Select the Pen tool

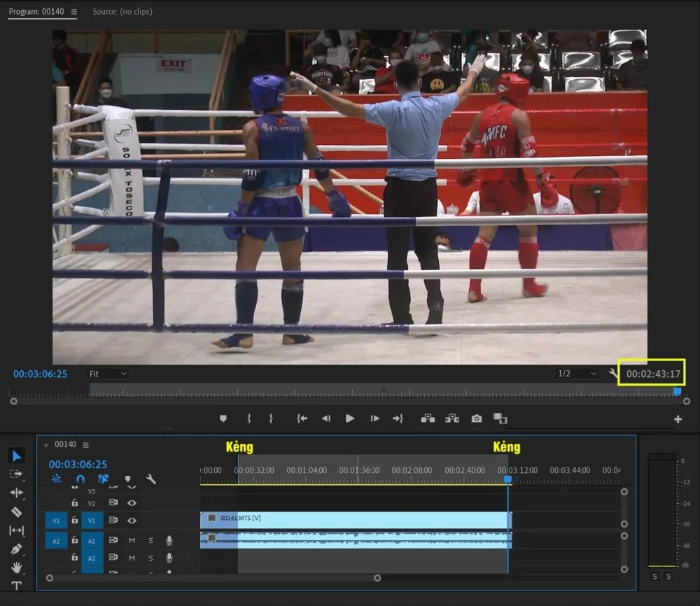17,549
